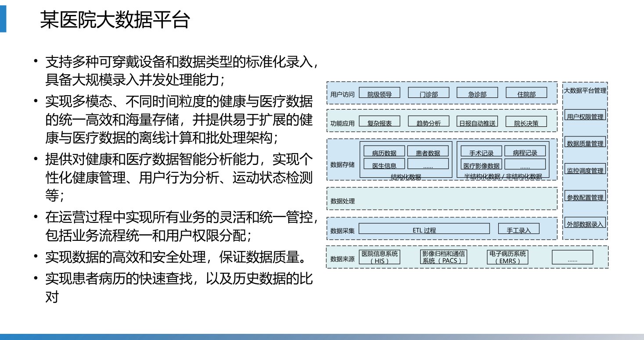Select the 医院信息系统（HIS）box

(x=380, y=257)
